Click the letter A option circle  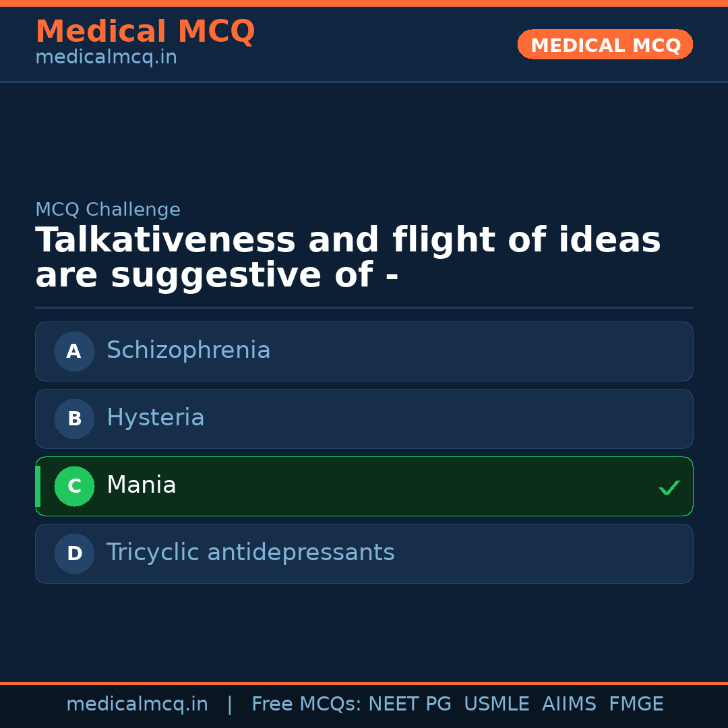pos(74,351)
